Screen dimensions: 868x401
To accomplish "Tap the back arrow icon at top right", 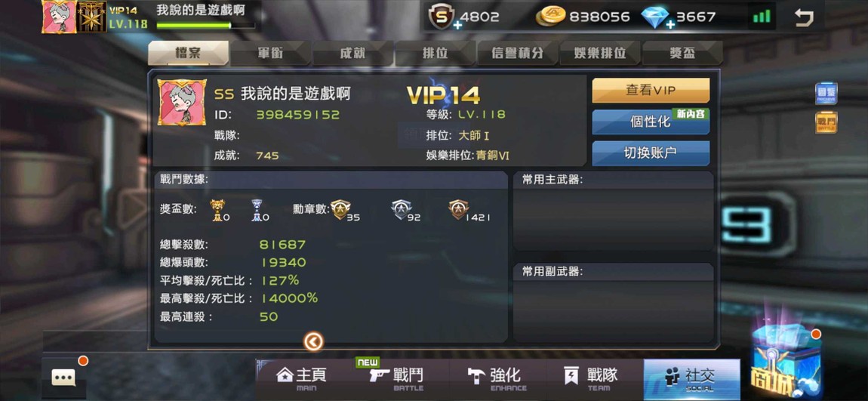I will tap(803, 17).
